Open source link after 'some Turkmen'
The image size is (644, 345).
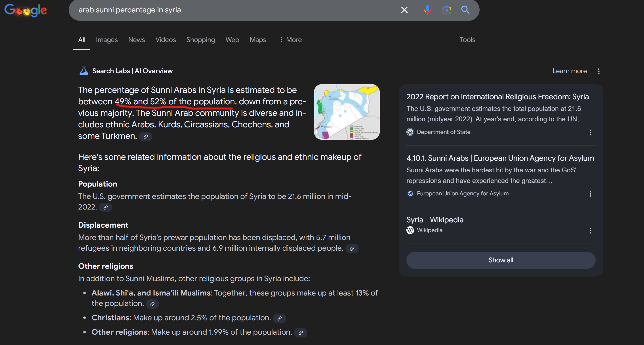(x=146, y=137)
